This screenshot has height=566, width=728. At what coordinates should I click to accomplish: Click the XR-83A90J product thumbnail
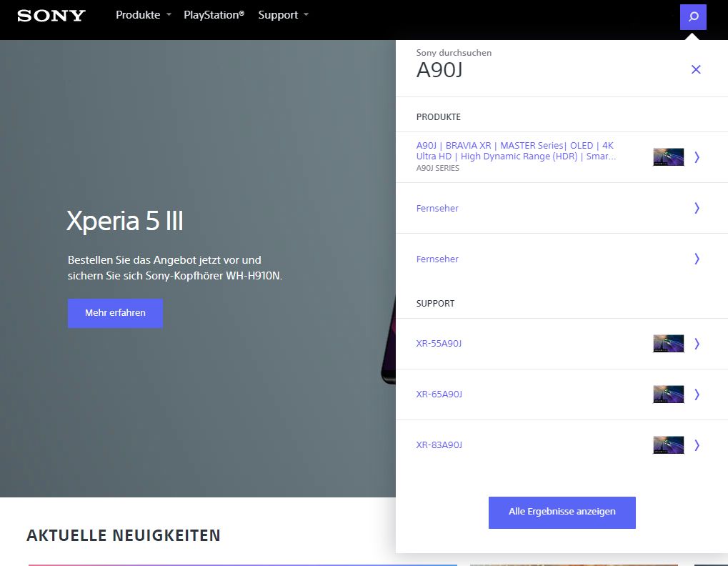668,445
